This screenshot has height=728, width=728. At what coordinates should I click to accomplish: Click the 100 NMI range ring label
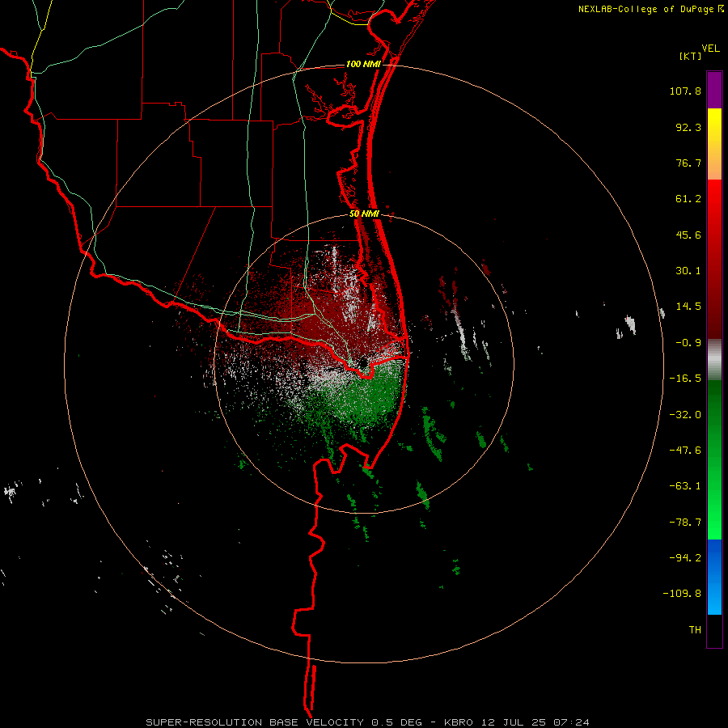363,64
